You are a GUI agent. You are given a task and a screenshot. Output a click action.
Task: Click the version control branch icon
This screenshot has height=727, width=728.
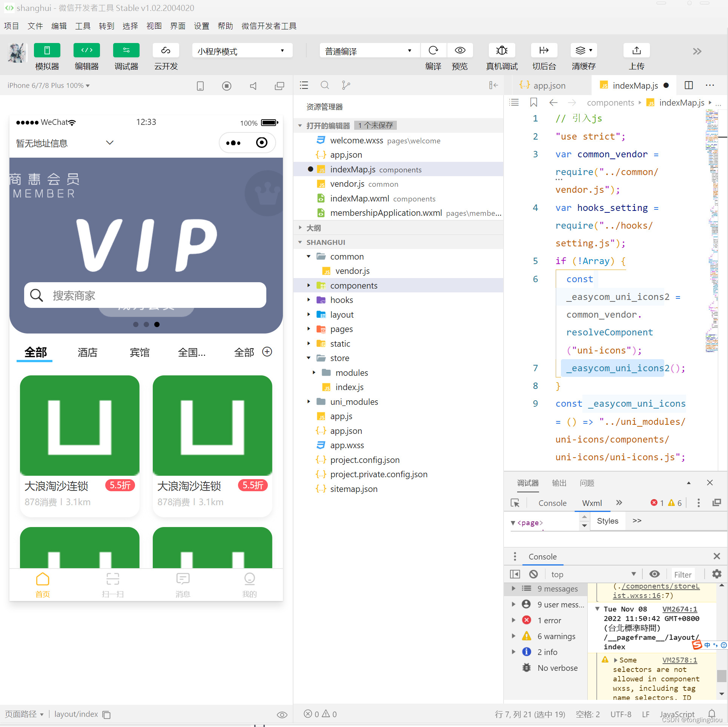pyautogui.click(x=346, y=85)
